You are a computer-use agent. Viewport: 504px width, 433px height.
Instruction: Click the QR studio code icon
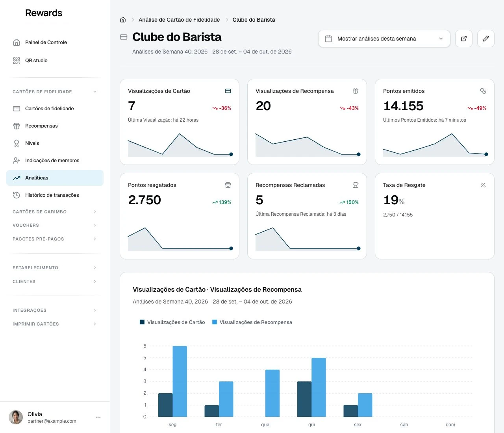tap(17, 61)
